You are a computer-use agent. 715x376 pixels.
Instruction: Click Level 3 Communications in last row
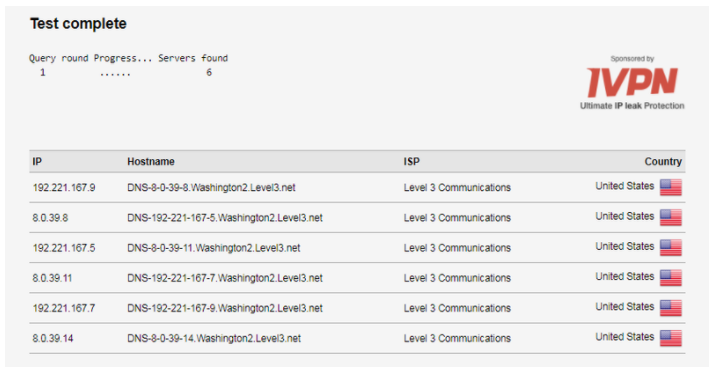point(457,338)
